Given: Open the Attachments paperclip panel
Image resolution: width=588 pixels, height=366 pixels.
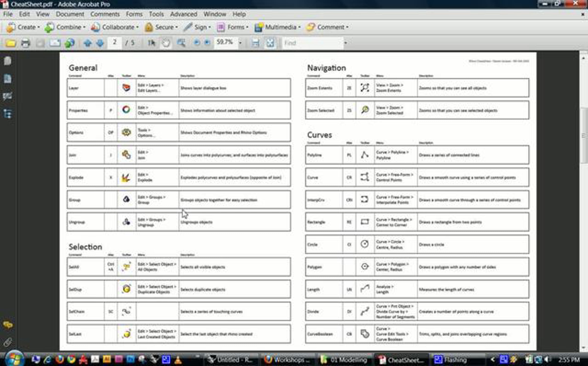Looking at the screenshot, I should 8,342.
